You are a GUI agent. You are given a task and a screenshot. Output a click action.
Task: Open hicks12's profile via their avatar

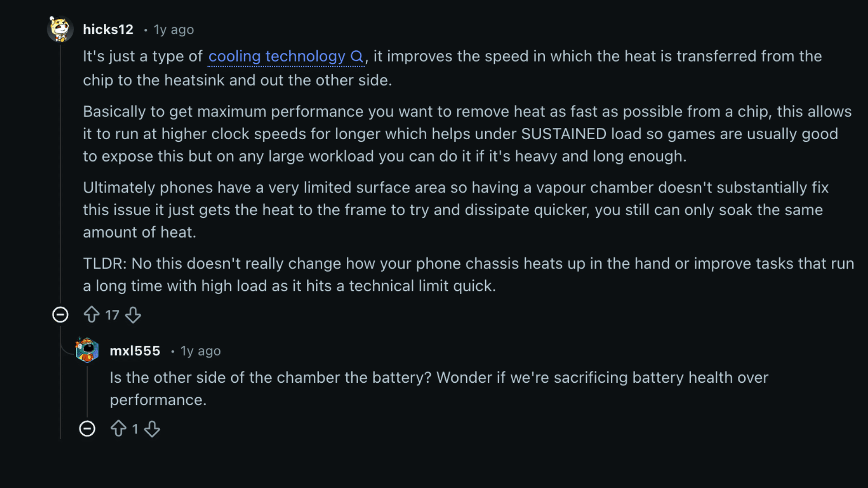pos(60,29)
